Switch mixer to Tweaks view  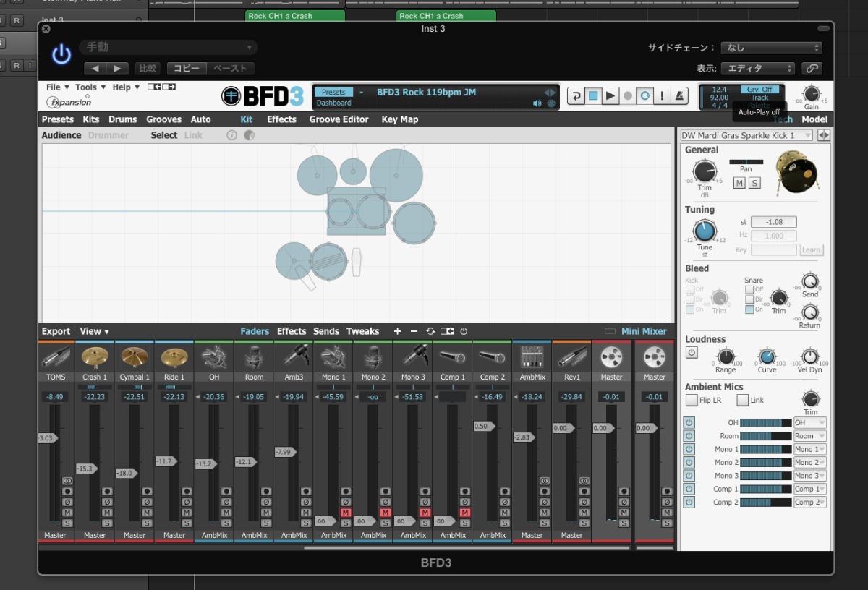(x=362, y=331)
